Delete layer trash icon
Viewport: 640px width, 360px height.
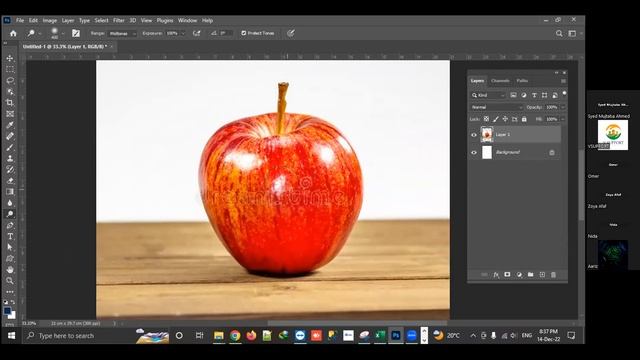[553, 275]
